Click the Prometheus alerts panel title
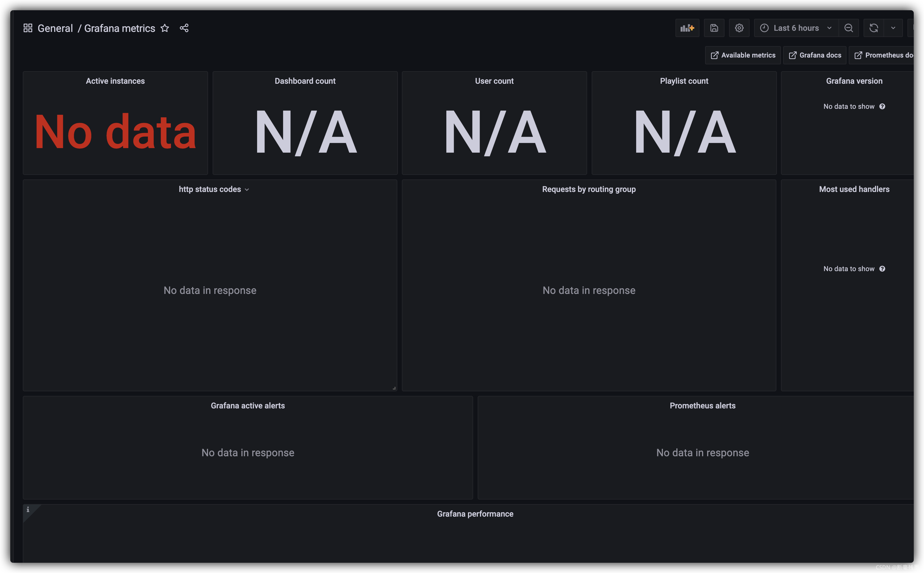Screen dimensions: 924x573 [x=703, y=406]
